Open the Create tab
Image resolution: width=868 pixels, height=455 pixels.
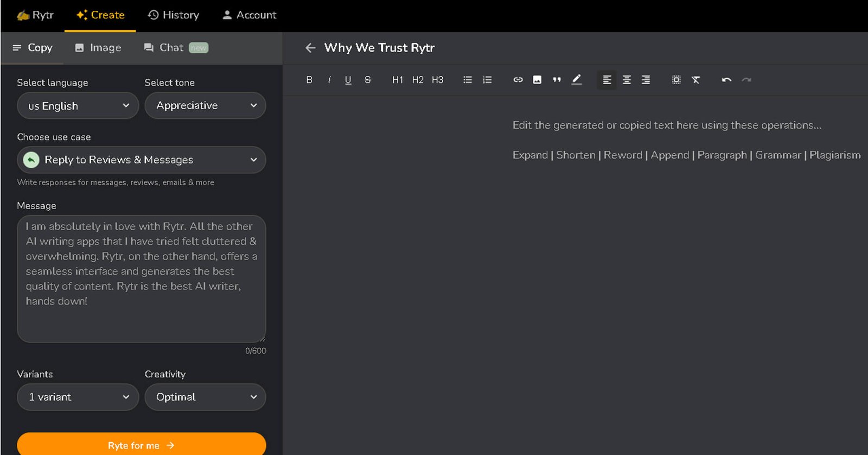pos(100,15)
